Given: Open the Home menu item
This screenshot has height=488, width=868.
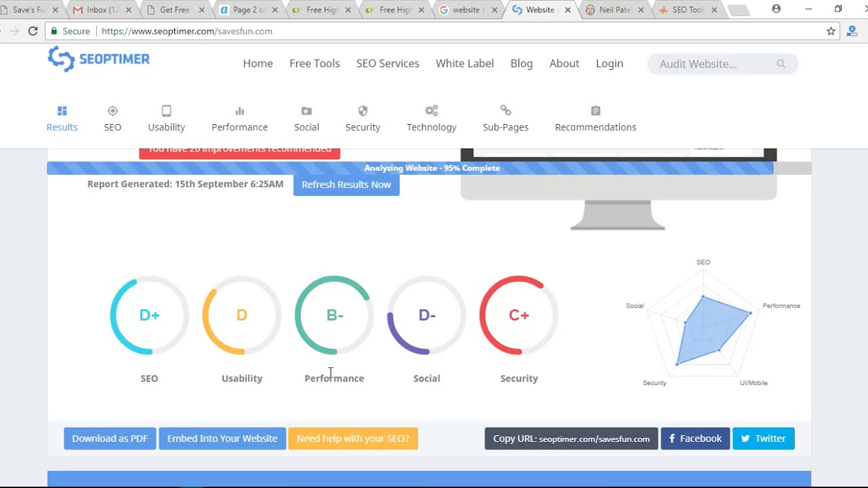Looking at the screenshot, I should pyautogui.click(x=258, y=63).
